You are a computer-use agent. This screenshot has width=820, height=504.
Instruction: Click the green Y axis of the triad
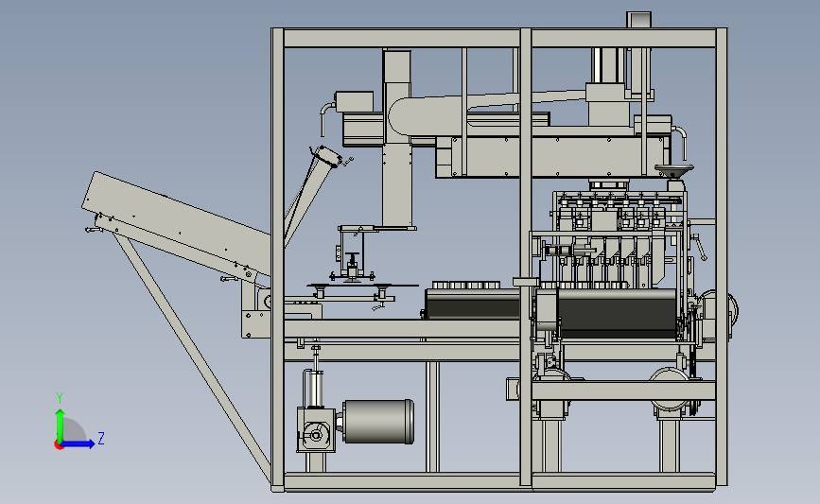click(61, 426)
